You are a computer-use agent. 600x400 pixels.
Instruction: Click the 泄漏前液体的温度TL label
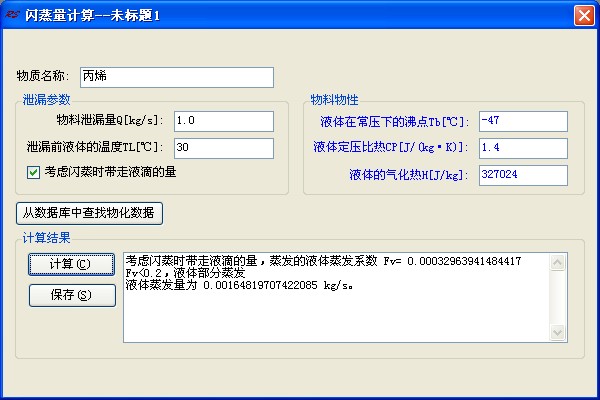95,147
